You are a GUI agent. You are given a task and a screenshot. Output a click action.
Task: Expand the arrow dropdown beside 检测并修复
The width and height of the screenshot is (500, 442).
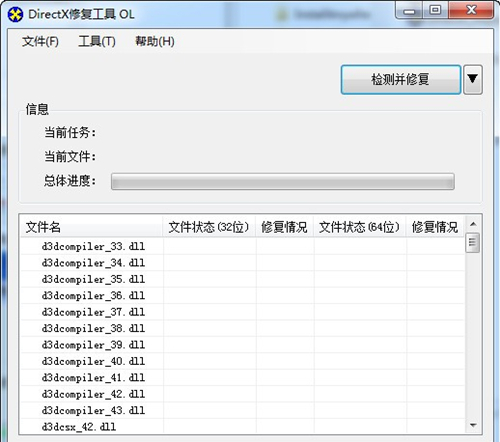pyautogui.click(x=473, y=80)
